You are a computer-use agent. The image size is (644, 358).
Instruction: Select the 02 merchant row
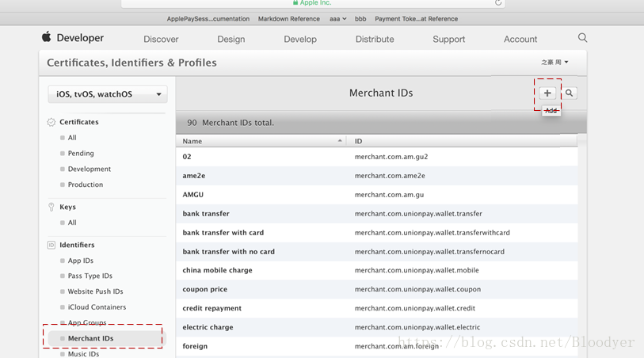[x=376, y=156]
